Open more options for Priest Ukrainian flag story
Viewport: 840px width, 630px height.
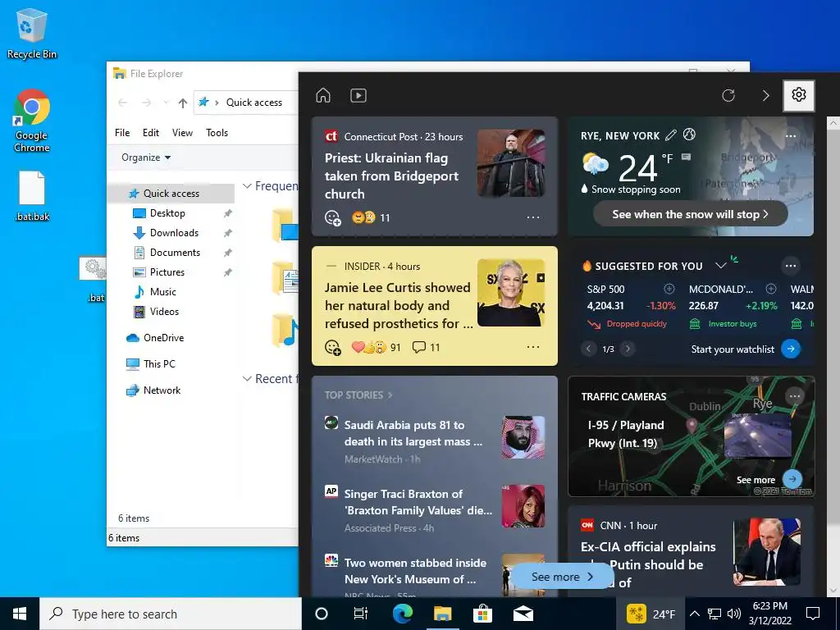coord(533,217)
